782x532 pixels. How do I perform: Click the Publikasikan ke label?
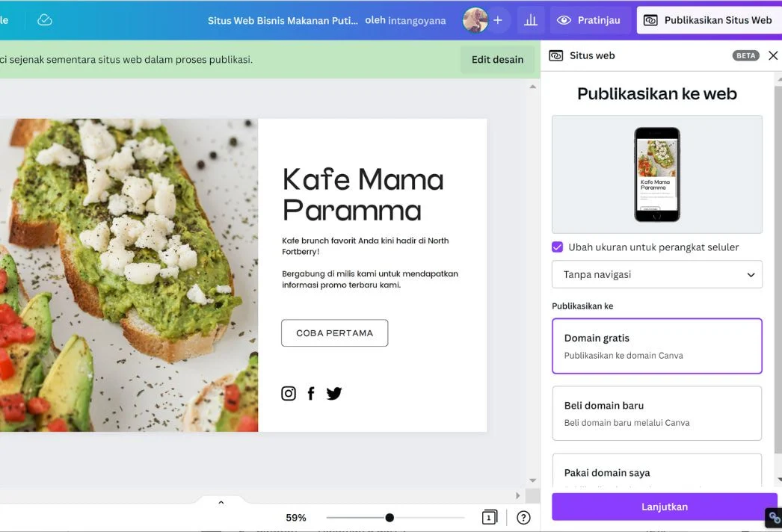pos(582,306)
